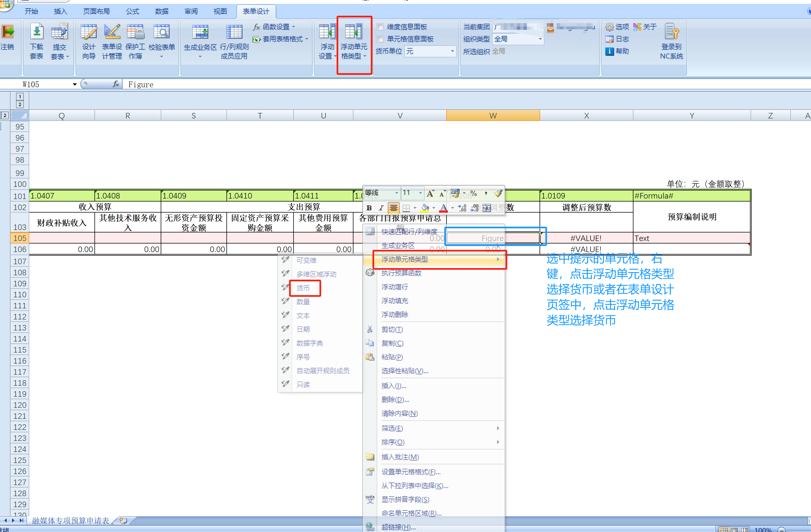This screenshot has height=532, width=811.
Task: Enable 维度信息面板 checkbox
Action: 380,27
